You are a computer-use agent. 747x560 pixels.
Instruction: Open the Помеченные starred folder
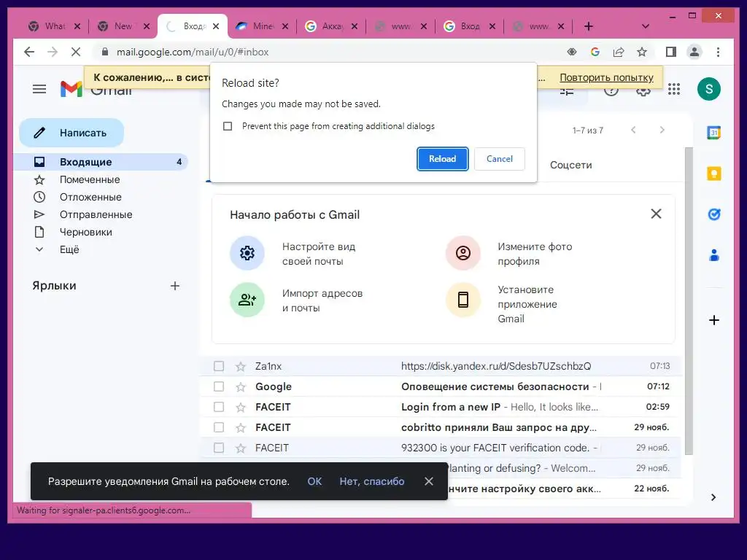pos(90,179)
